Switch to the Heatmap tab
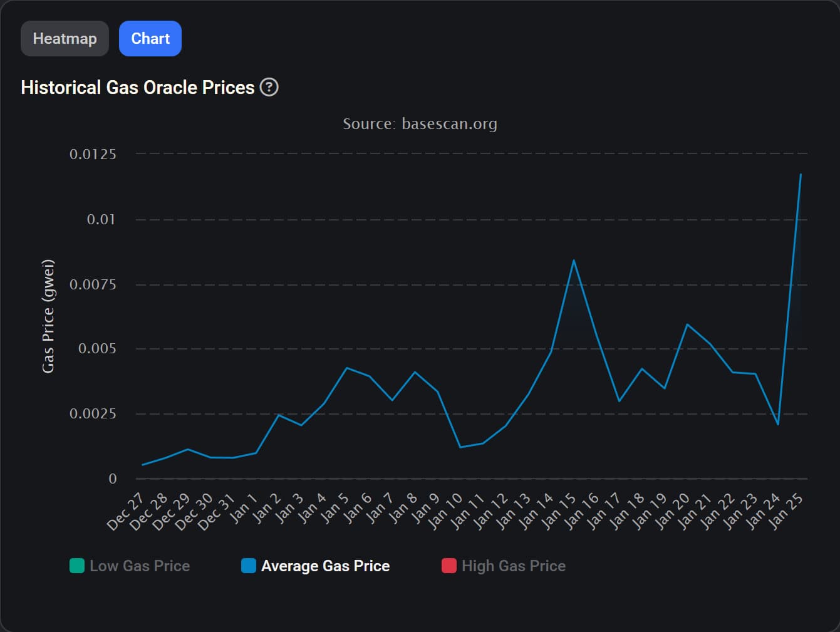 click(x=65, y=39)
